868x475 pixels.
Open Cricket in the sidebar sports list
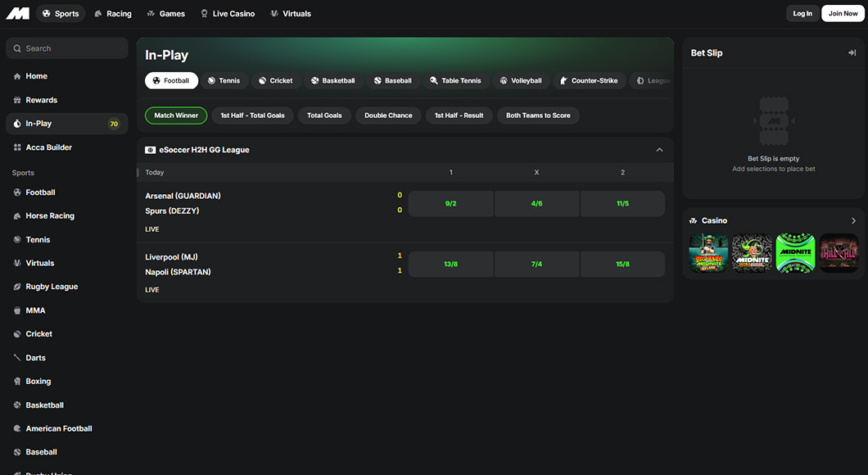coord(67,334)
